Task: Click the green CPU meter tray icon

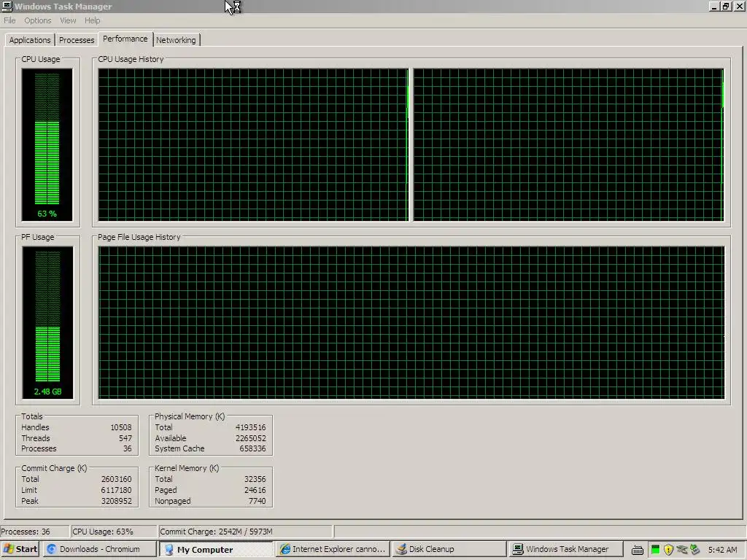Action: [656, 550]
